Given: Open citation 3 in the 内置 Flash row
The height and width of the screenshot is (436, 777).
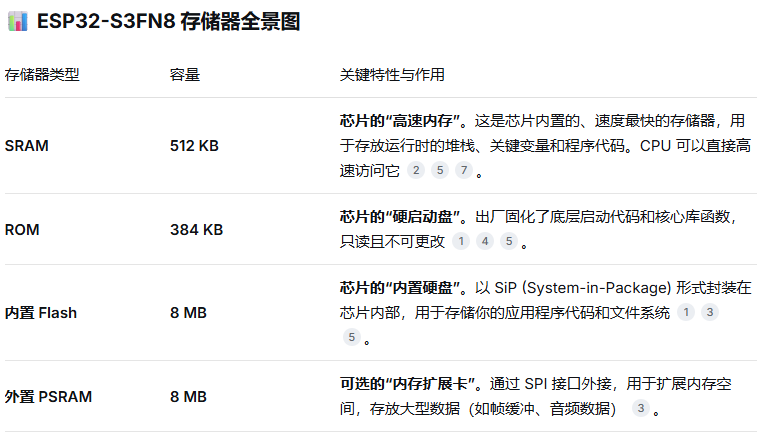Looking at the screenshot, I should 710,313.
